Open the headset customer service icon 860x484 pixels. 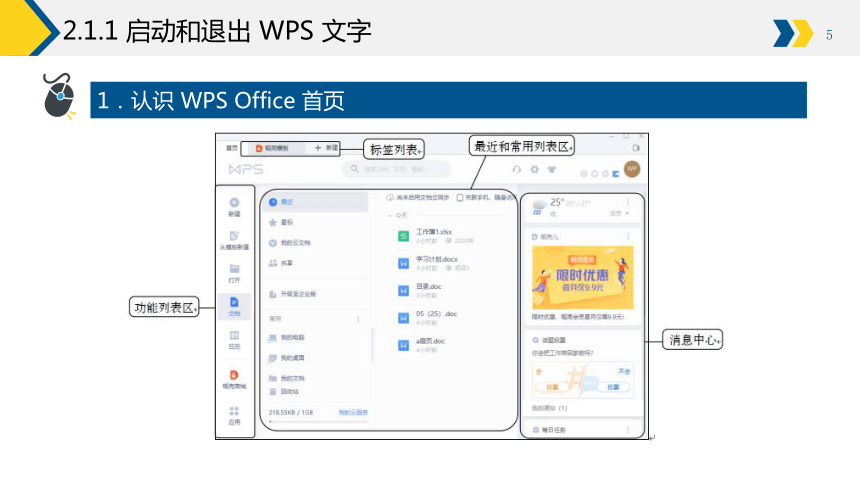pyautogui.click(x=517, y=170)
